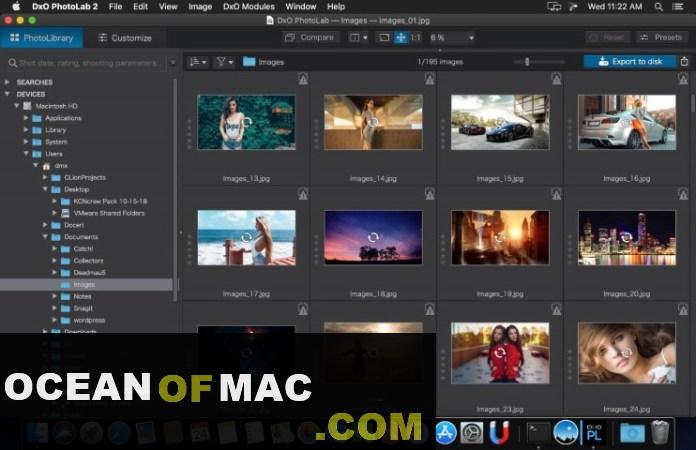Select the Library folder in tree
696x450 pixels.
click(x=55, y=130)
